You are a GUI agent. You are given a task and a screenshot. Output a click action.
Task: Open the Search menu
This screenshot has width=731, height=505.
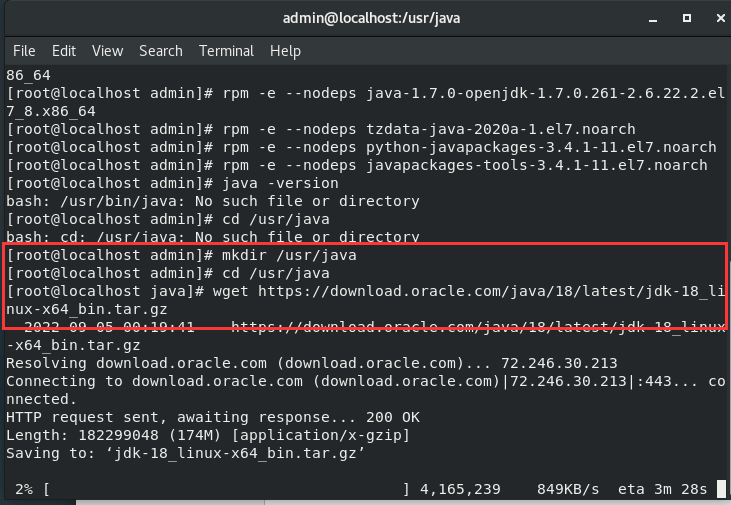160,50
